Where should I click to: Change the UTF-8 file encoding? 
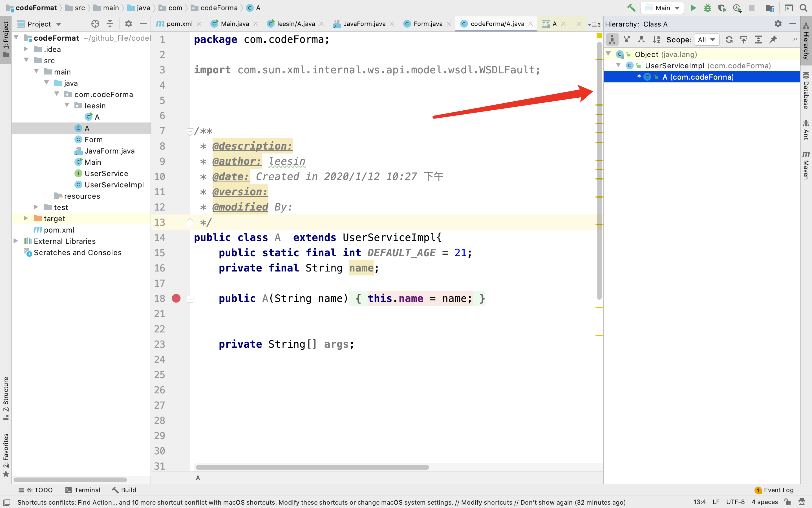[735, 502]
